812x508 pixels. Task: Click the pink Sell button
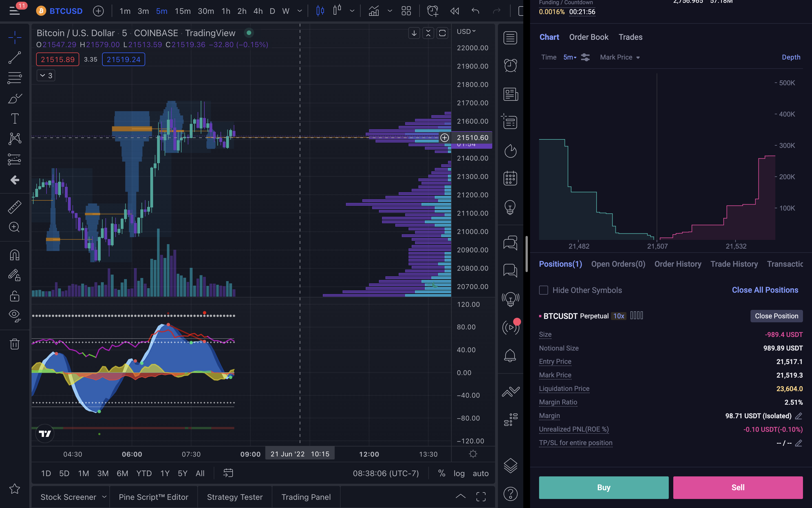click(x=738, y=487)
